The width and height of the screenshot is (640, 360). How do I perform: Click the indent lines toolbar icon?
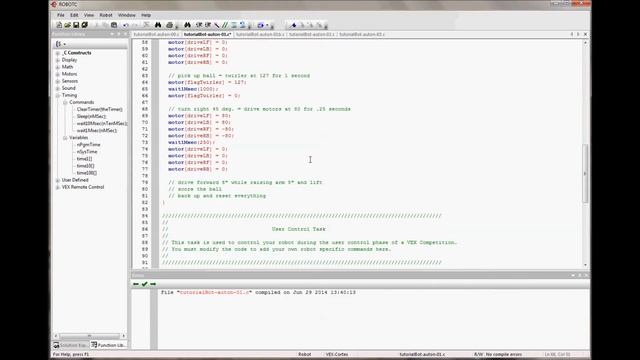tap(234, 25)
